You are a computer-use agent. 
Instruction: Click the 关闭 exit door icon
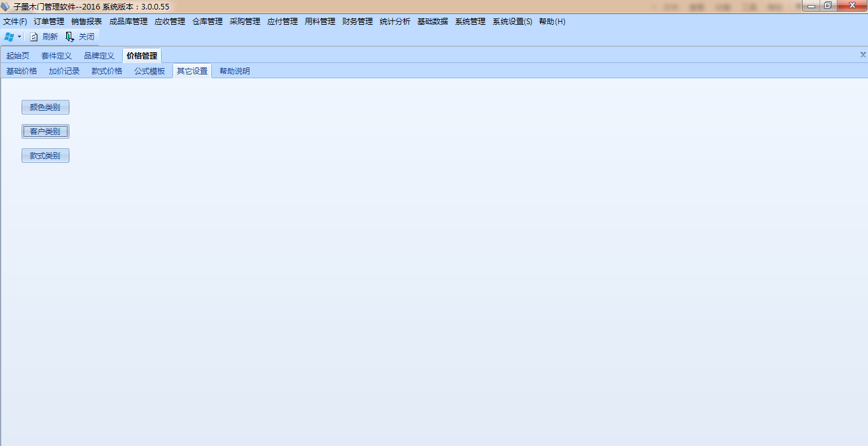[x=70, y=37]
